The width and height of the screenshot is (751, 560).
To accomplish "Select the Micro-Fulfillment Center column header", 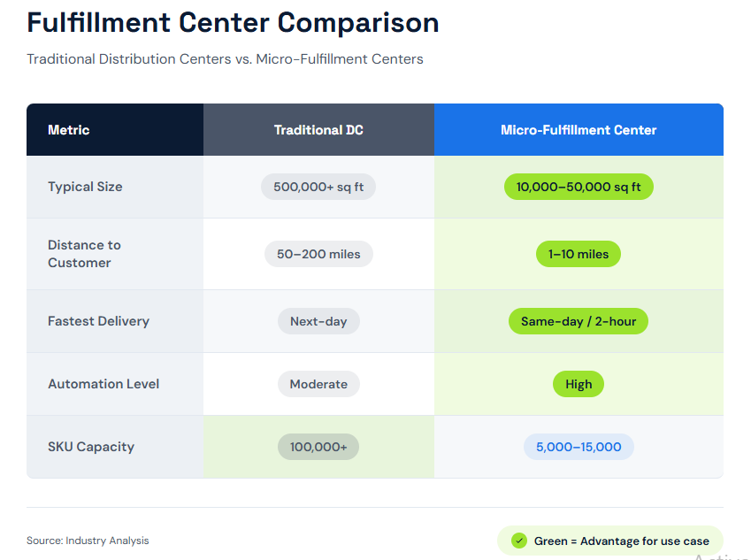I will tap(579, 130).
